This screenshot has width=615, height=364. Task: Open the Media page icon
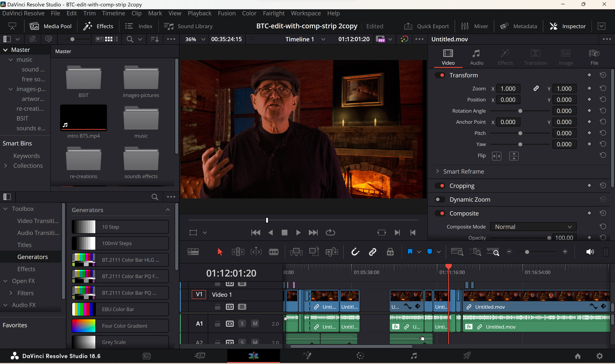point(147,356)
